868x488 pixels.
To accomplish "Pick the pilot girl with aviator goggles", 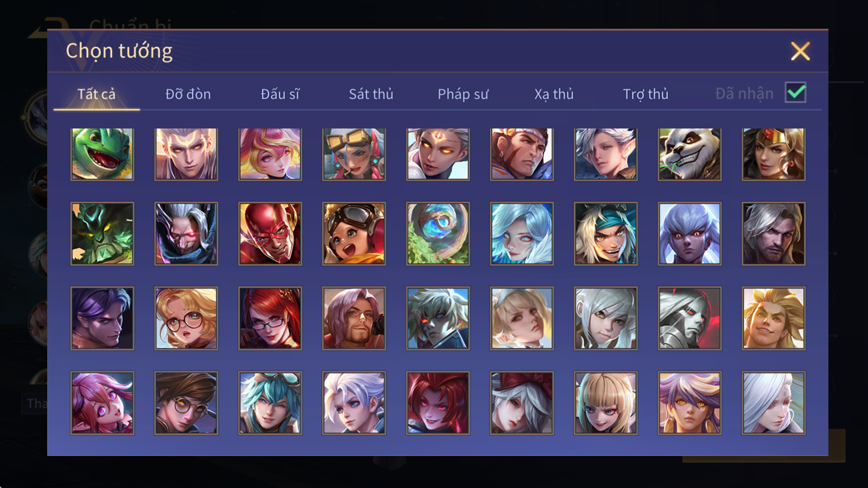I will 354,234.
